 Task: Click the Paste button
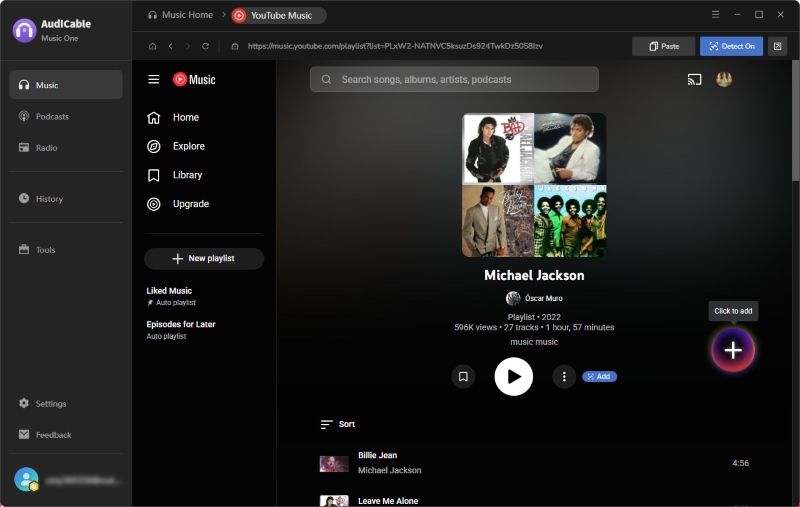[x=663, y=46]
